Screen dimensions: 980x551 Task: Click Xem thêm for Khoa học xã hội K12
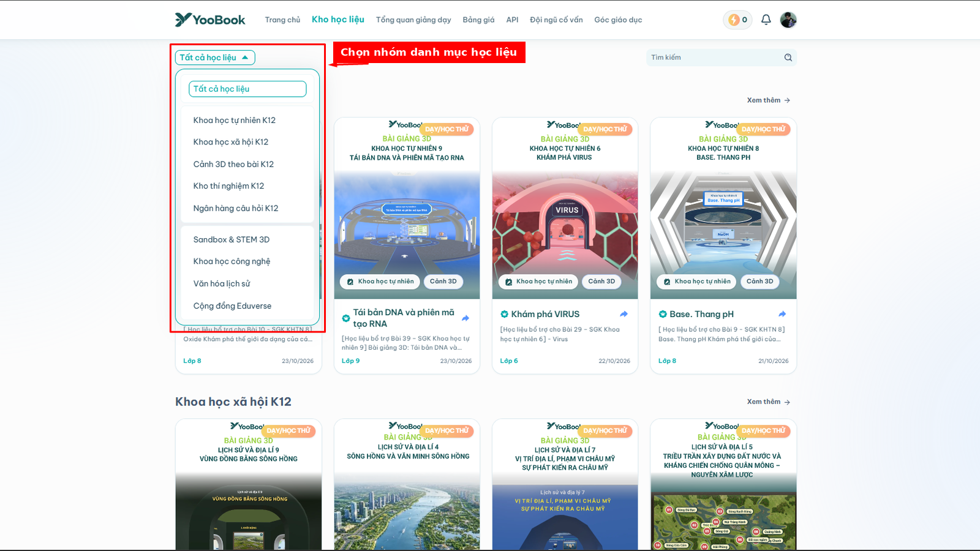pos(768,402)
